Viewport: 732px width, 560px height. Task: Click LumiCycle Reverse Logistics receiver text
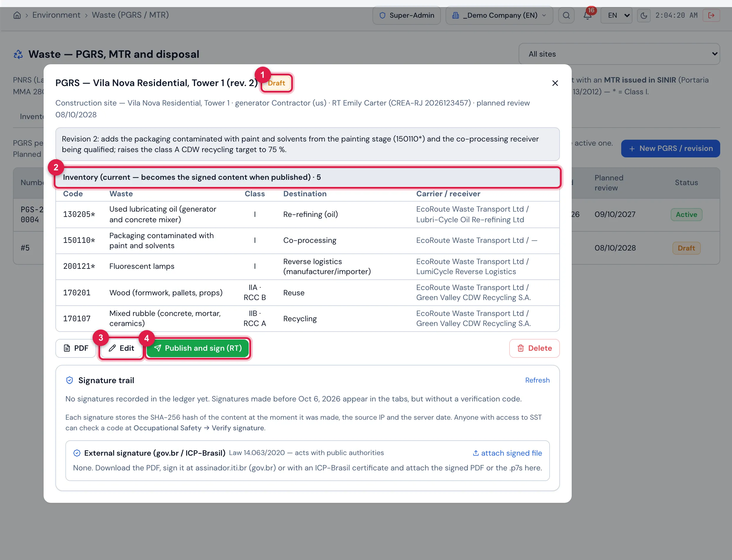pyautogui.click(x=466, y=272)
